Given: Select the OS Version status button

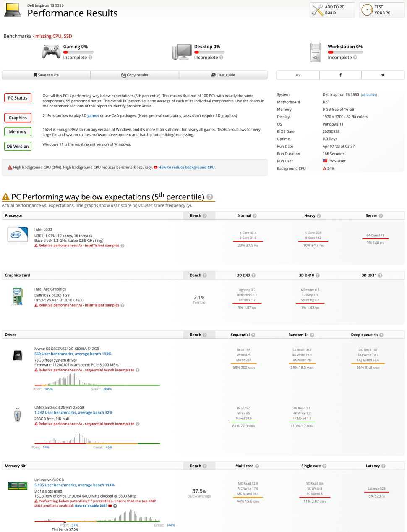Looking at the screenshot, I should (18, 147).
